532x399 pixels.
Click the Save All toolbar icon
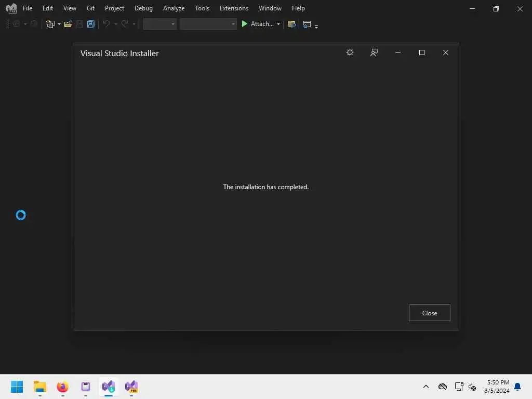90,24
